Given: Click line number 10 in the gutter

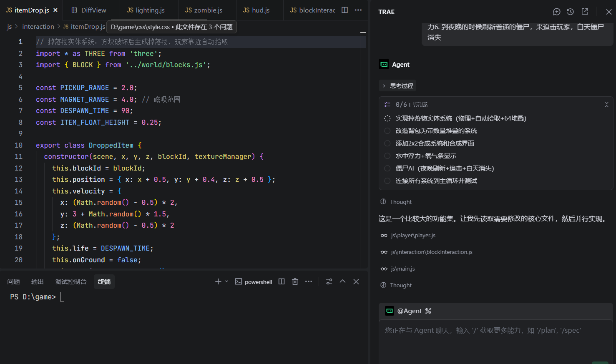Looking at the screenshot, I should pyautogui.click(x=18, y=145).
